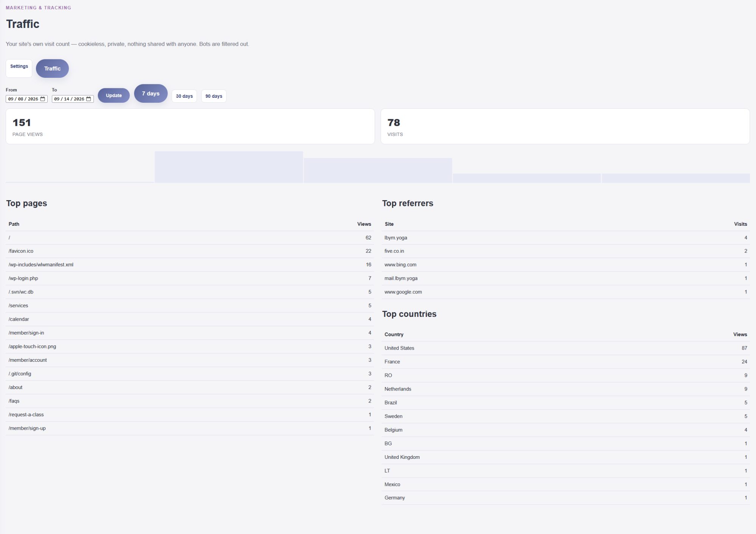Open the From date calendar picker icon

point(43,99)
